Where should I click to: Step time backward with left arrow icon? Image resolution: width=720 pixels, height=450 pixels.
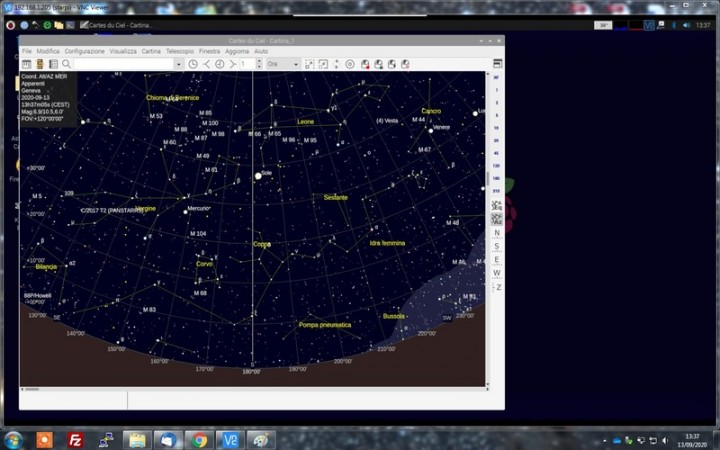[207, 64]
